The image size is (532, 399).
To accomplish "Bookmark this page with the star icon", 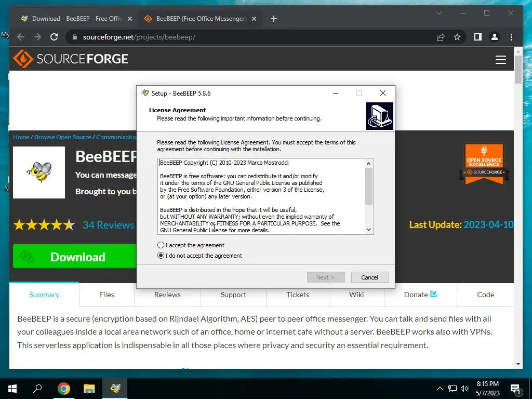I will pos(457,37).
